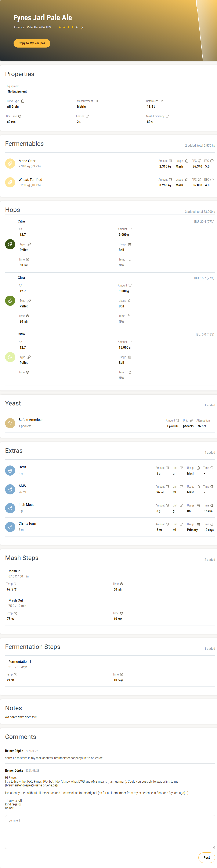Click the Irish Moss extra icon
This screenshot has height=868, width=217.
coord(10,508)
